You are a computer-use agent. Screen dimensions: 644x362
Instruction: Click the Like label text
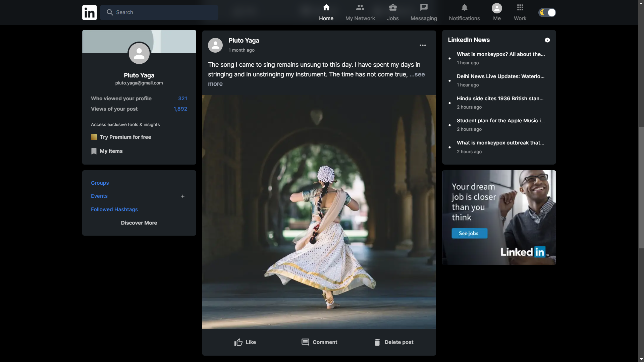(251, 342)
